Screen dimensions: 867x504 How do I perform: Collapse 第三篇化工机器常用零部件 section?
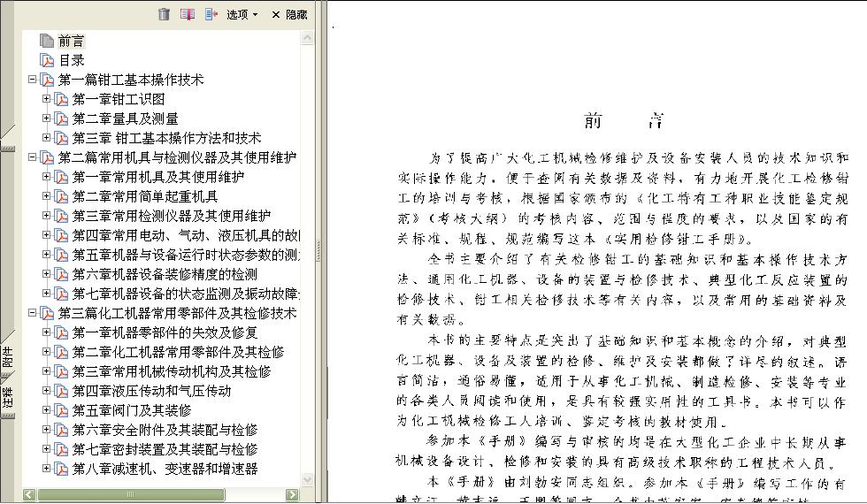coord(32,313)
